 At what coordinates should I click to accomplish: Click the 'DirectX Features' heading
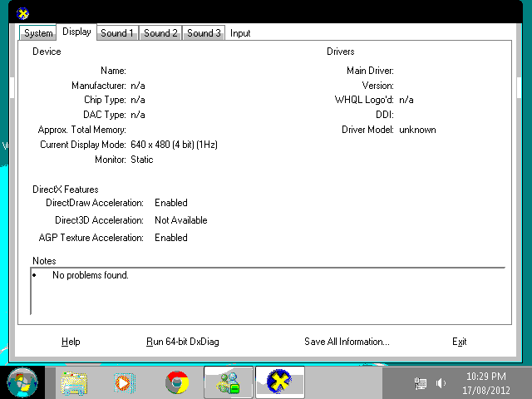pos(66,190)
